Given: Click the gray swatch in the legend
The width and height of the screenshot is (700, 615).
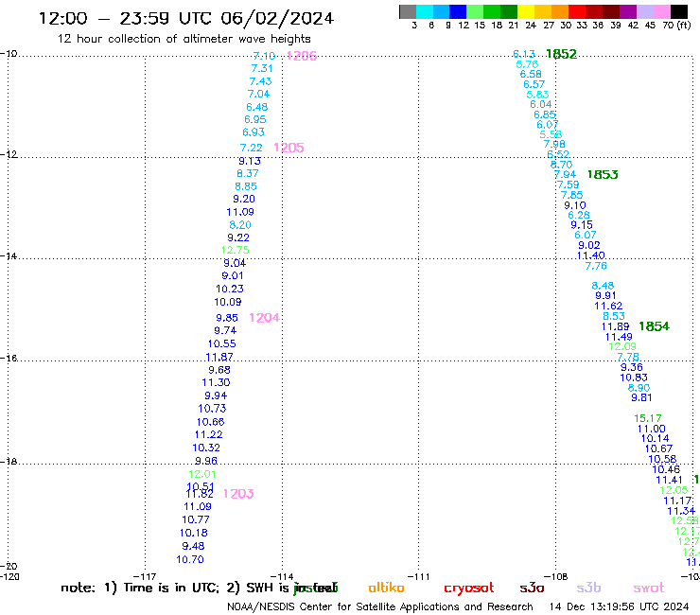Looking at the screenshot, I should tap(408, 11).
